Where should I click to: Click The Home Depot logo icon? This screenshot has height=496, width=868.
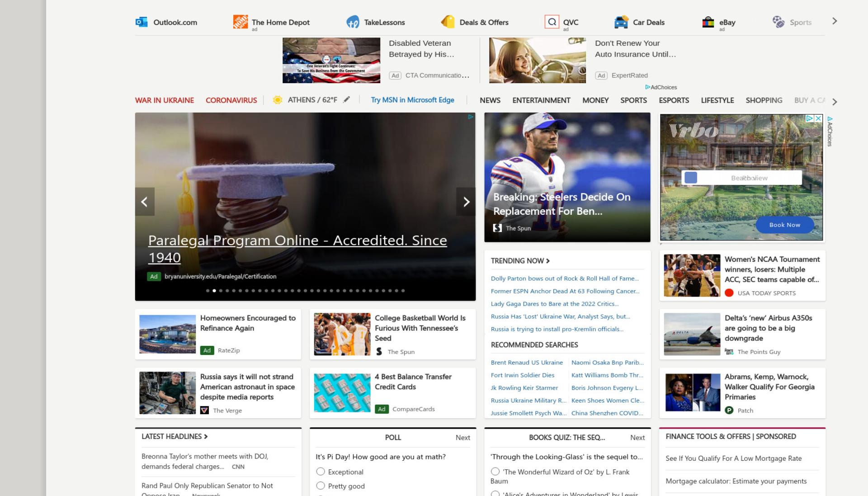(x=240, y=21)
